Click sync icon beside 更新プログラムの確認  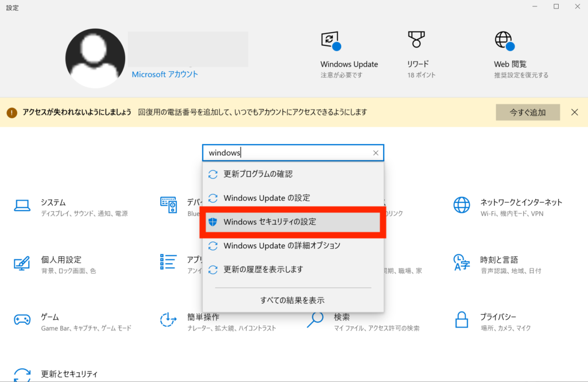tap(213, 174)
